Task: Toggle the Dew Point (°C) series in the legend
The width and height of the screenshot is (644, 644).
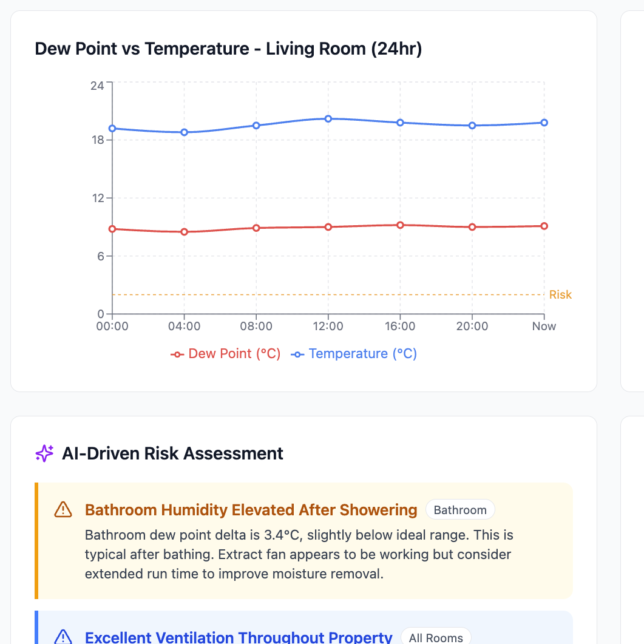Action: click(x=225, y=353)
